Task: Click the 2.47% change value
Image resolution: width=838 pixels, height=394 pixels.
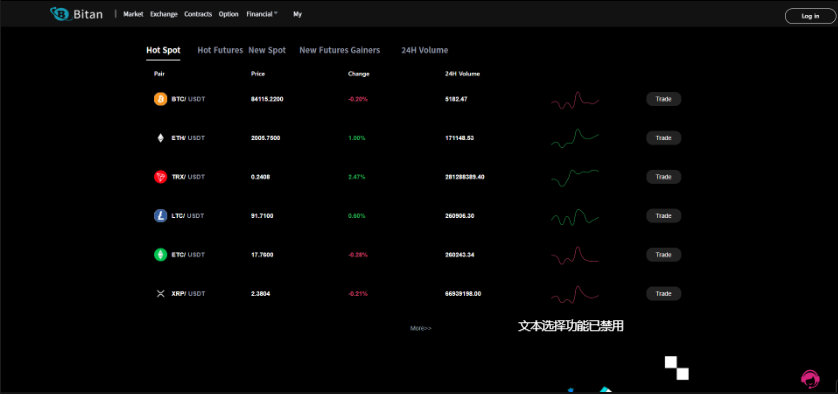Action: [x=356, y=177]
